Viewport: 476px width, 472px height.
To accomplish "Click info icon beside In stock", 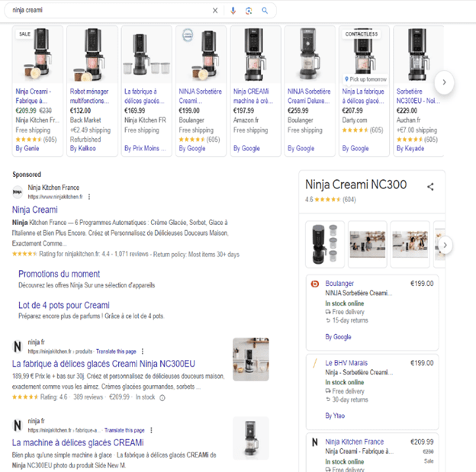I will 162,397.
